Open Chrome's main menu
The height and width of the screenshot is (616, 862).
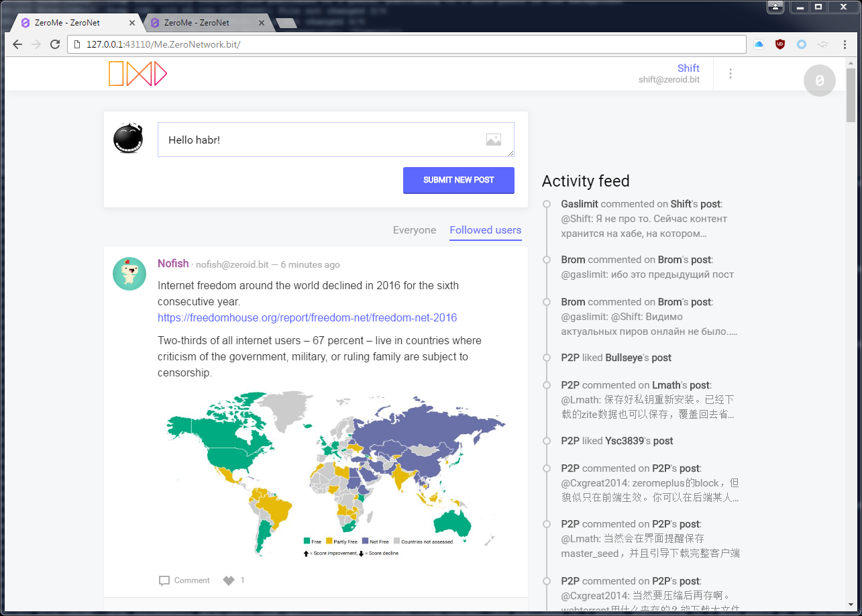coord(845,44)
